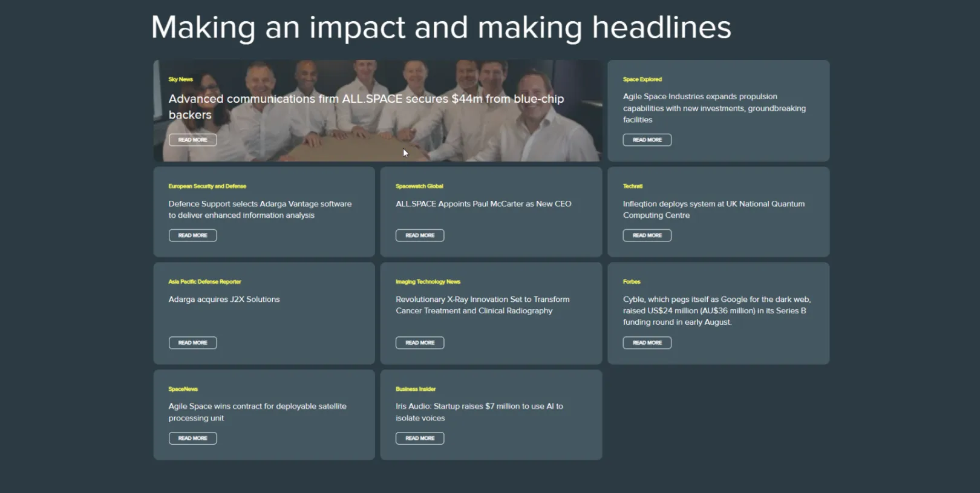
Task: Click Read More under Sky News article
Action: point(192,140)
